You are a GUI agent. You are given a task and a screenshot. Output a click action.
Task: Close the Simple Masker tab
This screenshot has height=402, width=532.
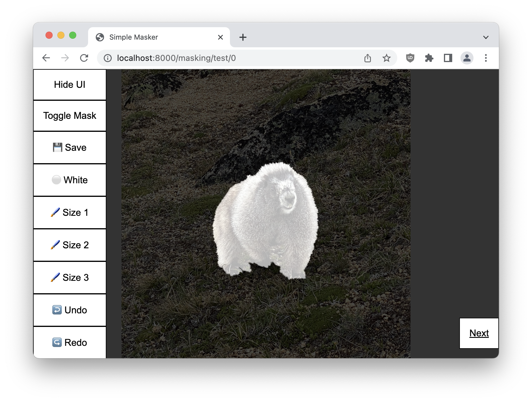pos(220,37)
